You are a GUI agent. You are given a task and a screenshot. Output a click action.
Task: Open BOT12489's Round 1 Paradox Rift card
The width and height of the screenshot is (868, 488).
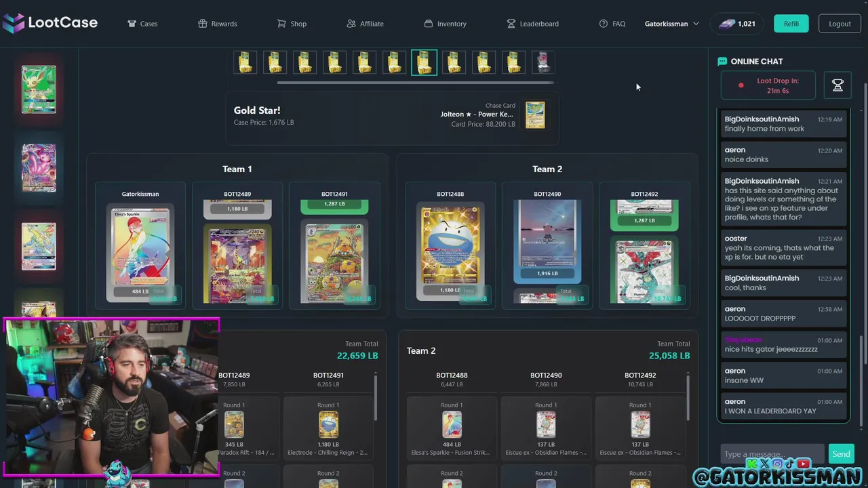point(234,426)
